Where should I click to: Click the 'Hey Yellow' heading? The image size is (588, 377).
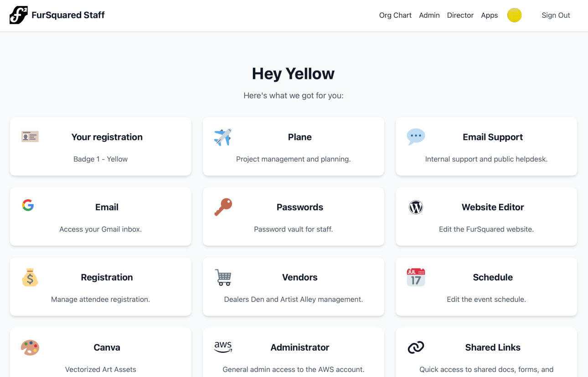click(294, 73)
